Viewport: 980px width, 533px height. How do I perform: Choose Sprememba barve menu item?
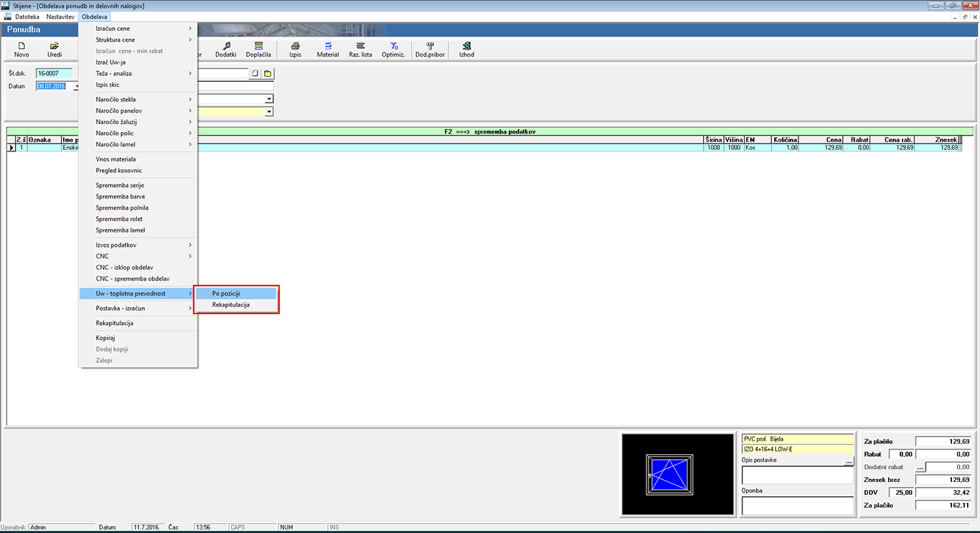pyautogui.click(x=138, y=197)
